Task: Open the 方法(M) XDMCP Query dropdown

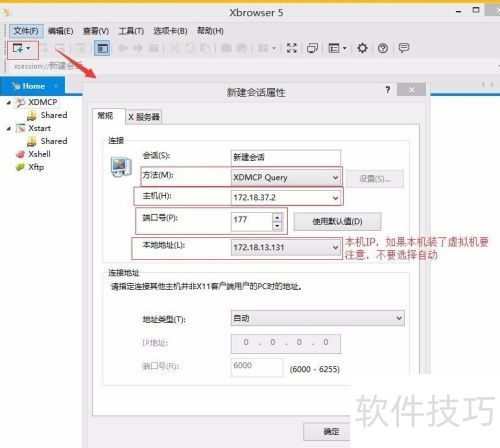Action: pos(286,177)
